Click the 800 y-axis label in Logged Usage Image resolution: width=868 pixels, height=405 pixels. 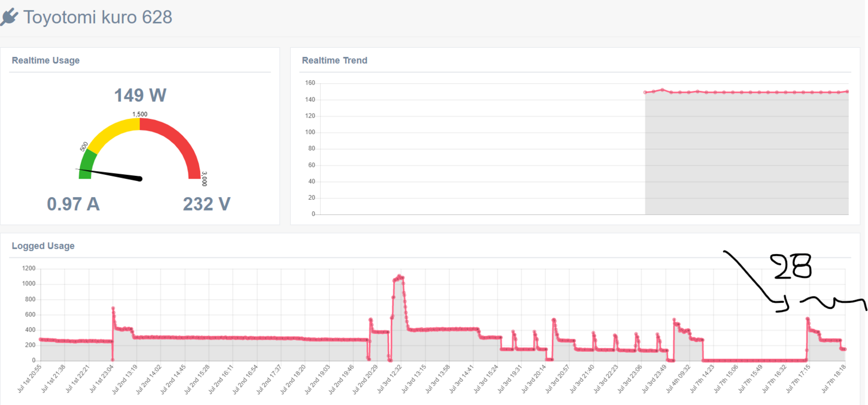pyautogui.click(x=30, y=299)
